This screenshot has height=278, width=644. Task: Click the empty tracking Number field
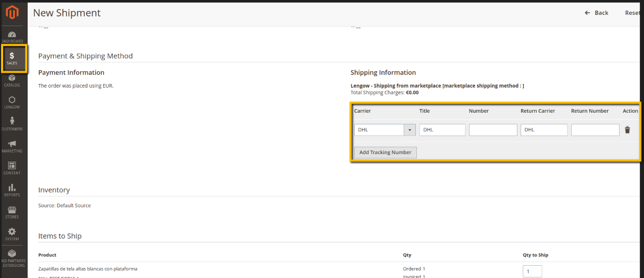tap(492, 130)
